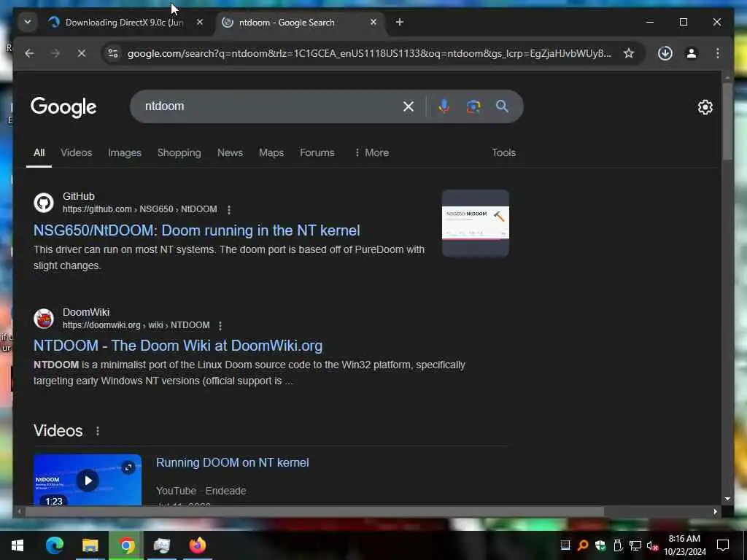
Task: Go back to the previous page
Action: pos(29,53)
